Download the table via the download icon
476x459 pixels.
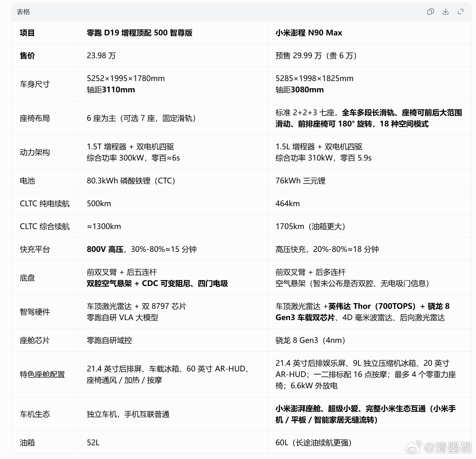(x=446, y=12)
